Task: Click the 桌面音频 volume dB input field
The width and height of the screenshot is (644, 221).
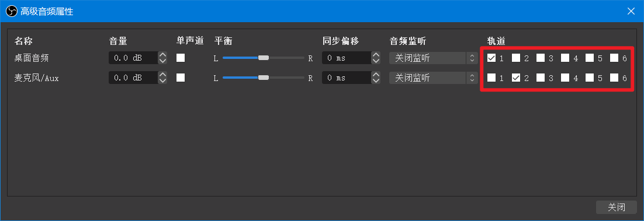Action: pos(133,58)
